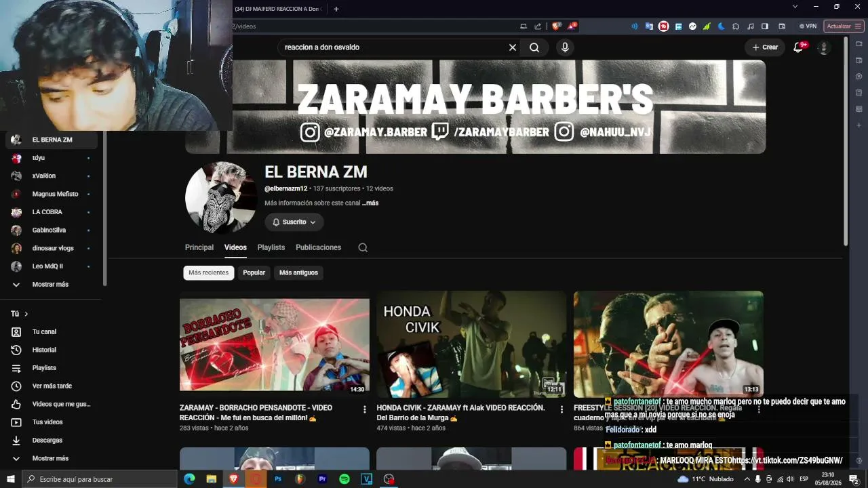Screen dimensions: 868x488
Task: Open Photoshop from the taskbar
Action: 278,479
